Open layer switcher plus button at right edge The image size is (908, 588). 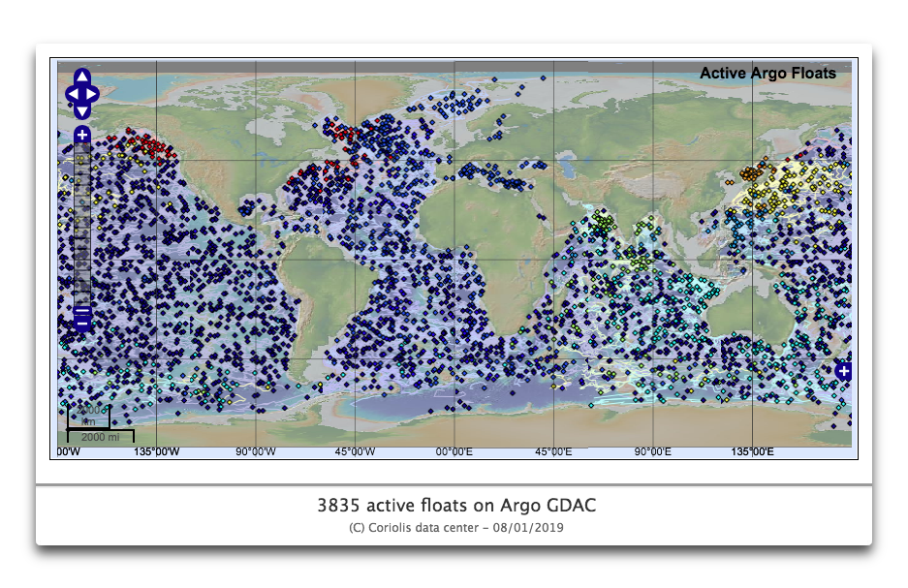(843, 372)
